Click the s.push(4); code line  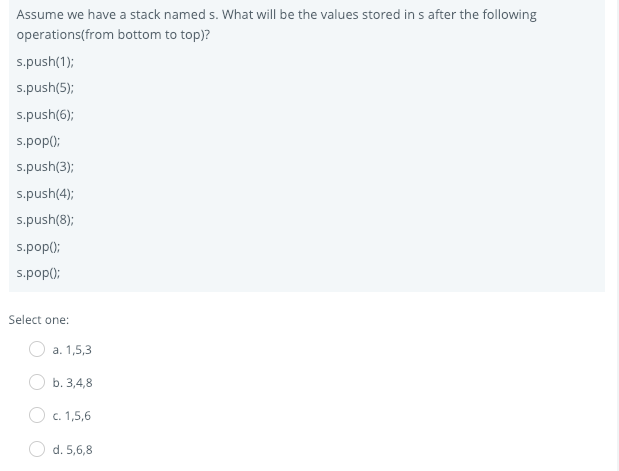click(x=45, y=194)
